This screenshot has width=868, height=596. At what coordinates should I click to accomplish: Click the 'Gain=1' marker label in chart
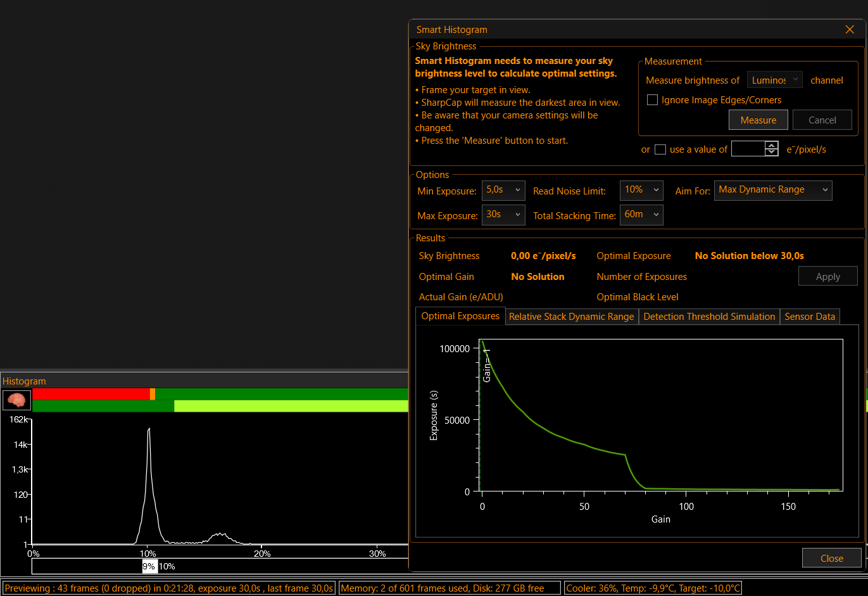487,365
